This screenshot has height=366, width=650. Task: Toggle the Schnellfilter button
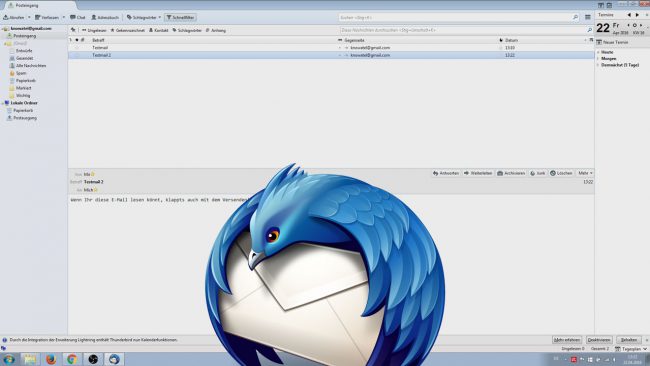(180, 17)
